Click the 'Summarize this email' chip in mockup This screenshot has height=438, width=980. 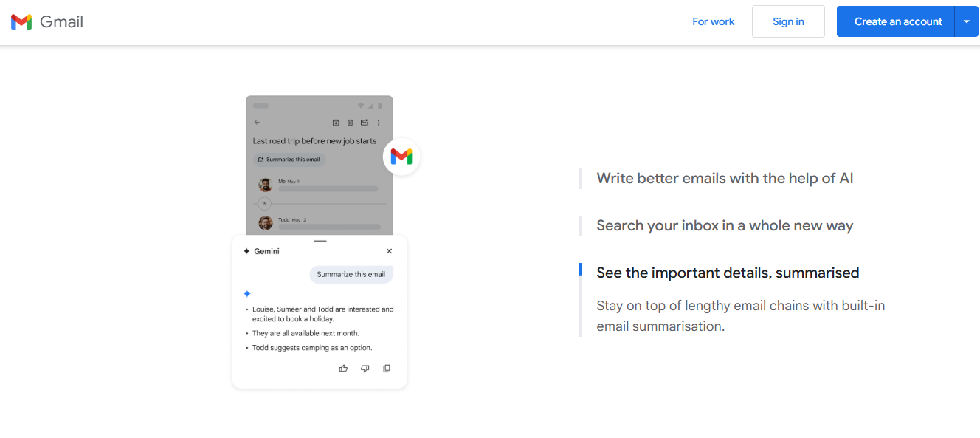[289, 160]
